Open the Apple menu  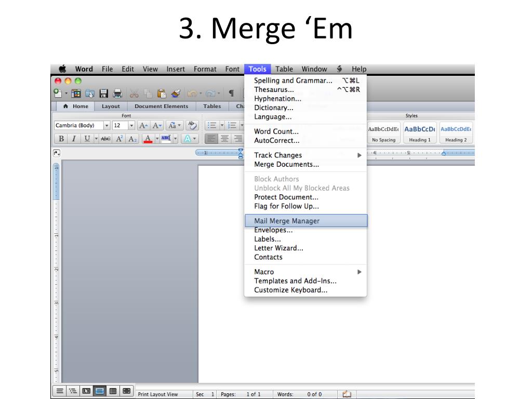point(62,69)
